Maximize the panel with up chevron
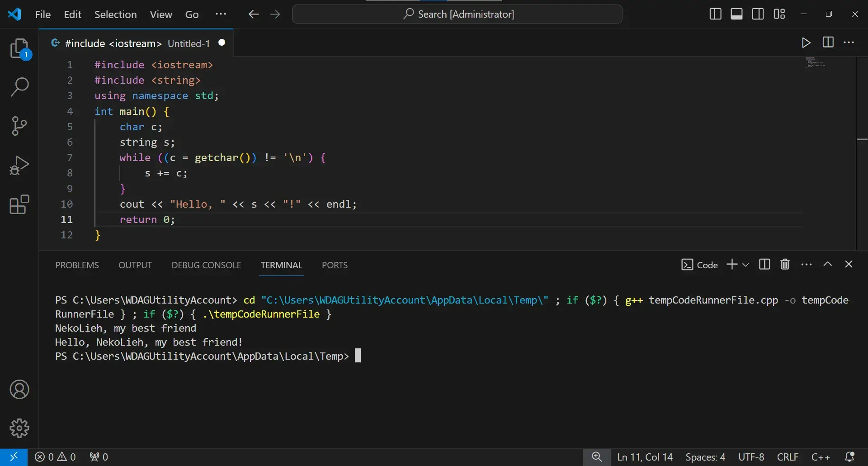The image size is (868, 466). (828, 264)
